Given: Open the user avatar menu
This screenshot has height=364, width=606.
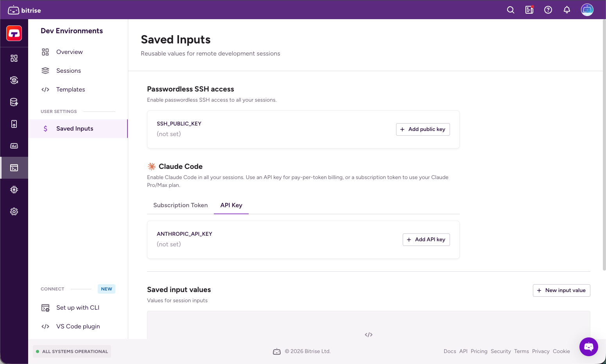Looking at the screenshot, I should (587, 10).
